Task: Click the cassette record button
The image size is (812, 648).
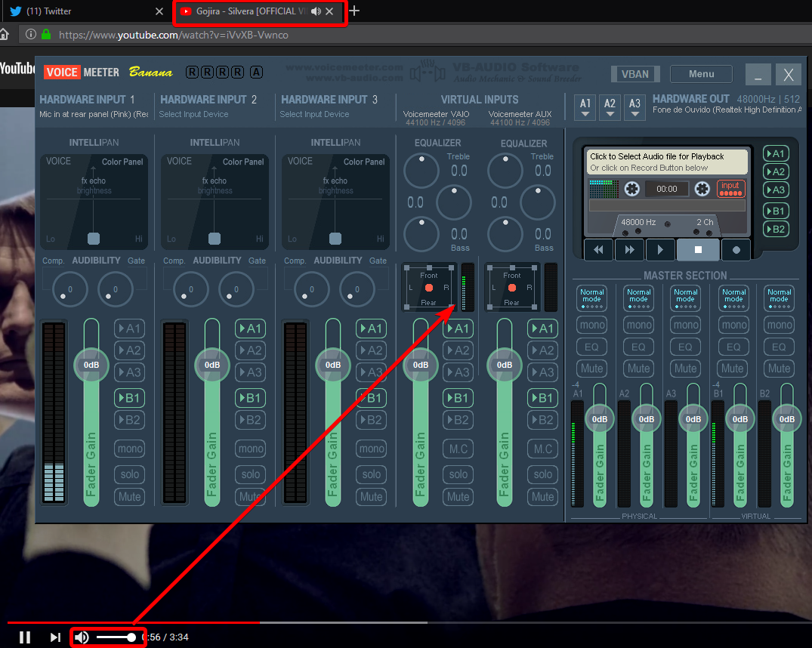Action: click(736, 250)
